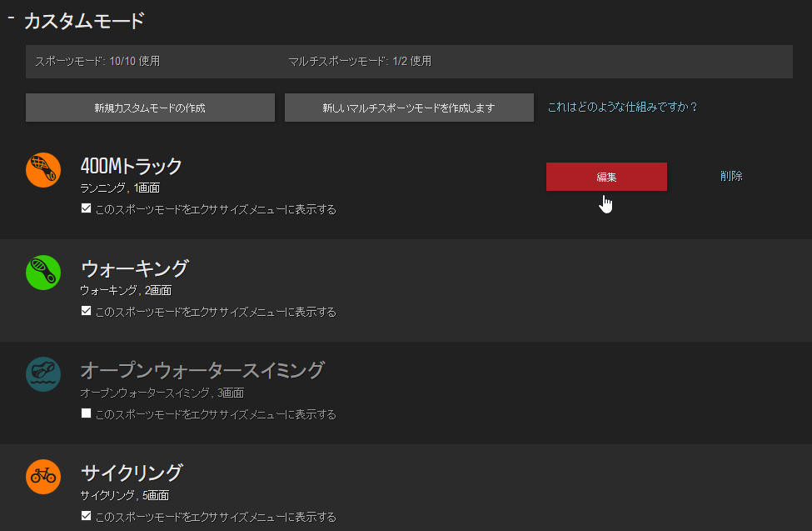Image resolution: width=812 pixels, height=531 pixels.
Task: Click the green walking shoe icon
Action: [43, 273]
